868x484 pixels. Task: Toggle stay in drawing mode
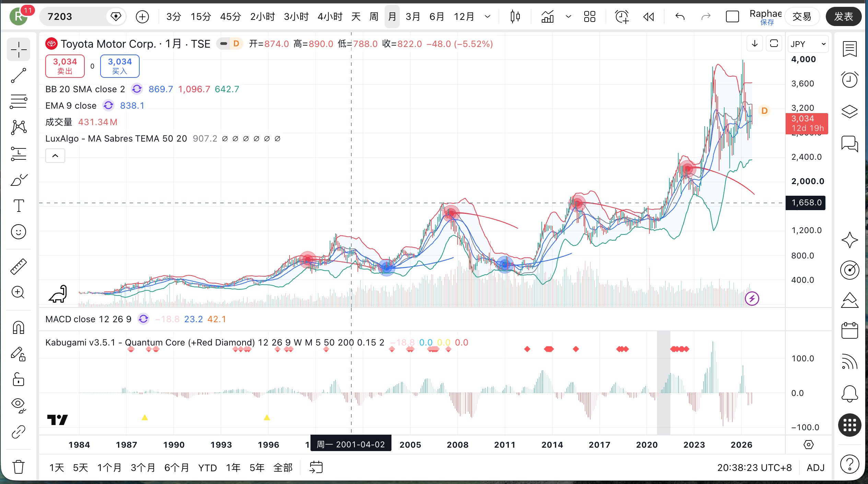[19, 353]
